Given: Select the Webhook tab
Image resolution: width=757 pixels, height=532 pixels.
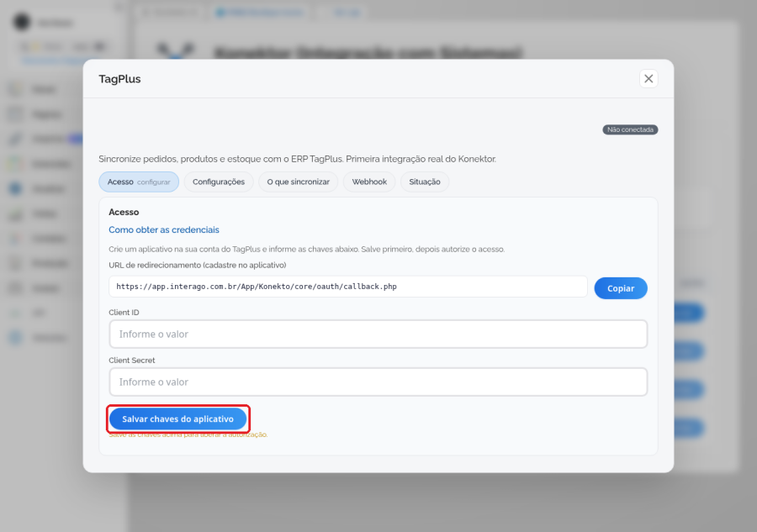Looking at the screenshot, I should tap(369, 182).
